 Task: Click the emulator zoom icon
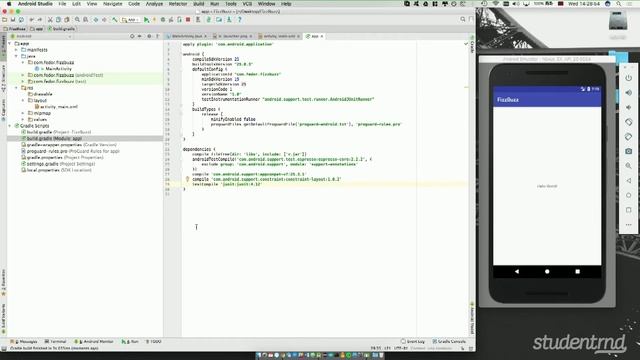click(x=629, y=166)
